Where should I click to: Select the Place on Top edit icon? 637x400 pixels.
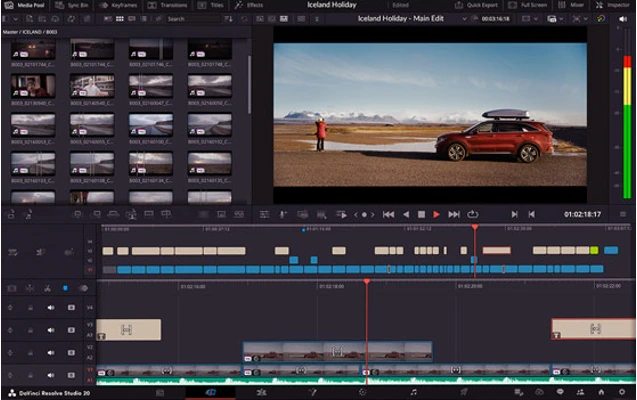(x=149, y=214)
